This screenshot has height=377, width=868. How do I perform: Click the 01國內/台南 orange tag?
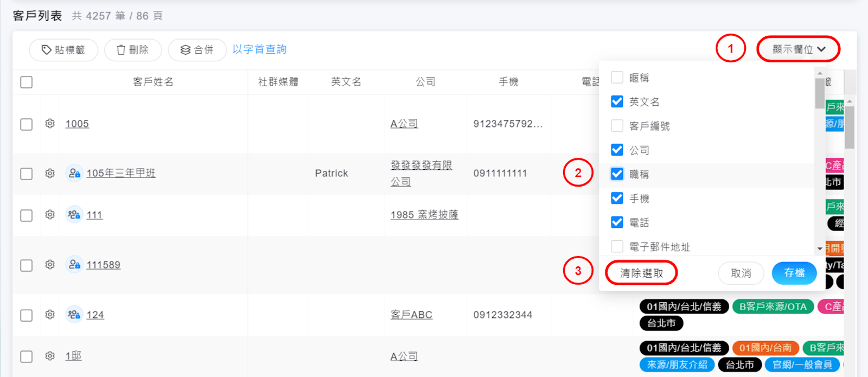[x=765, y=348]
